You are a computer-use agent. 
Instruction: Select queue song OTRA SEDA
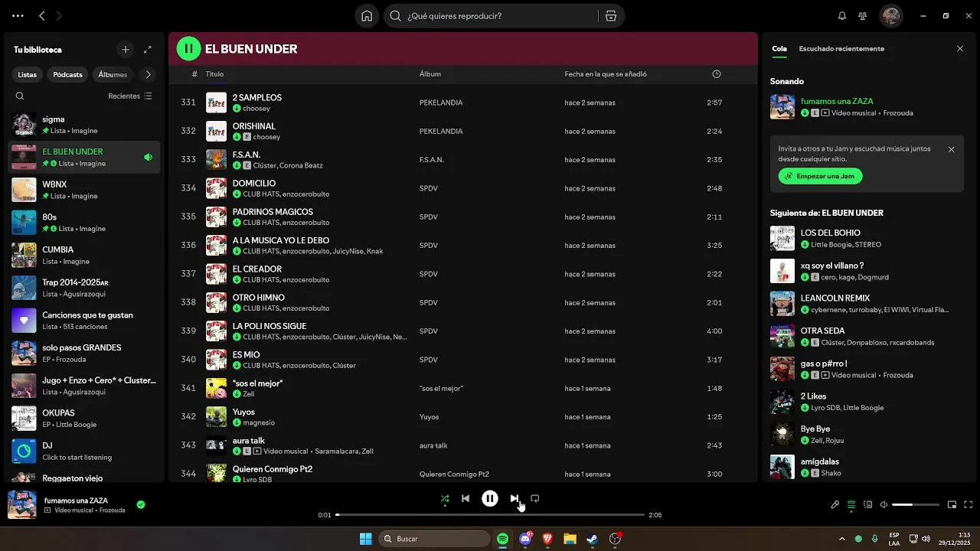(867, 336)
